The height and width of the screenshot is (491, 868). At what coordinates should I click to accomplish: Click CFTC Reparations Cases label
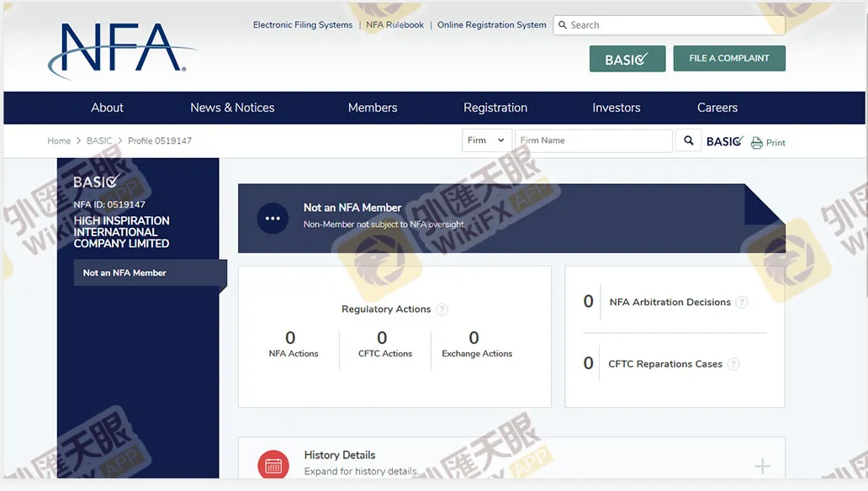pyautogui.click(x=665, y=364)
